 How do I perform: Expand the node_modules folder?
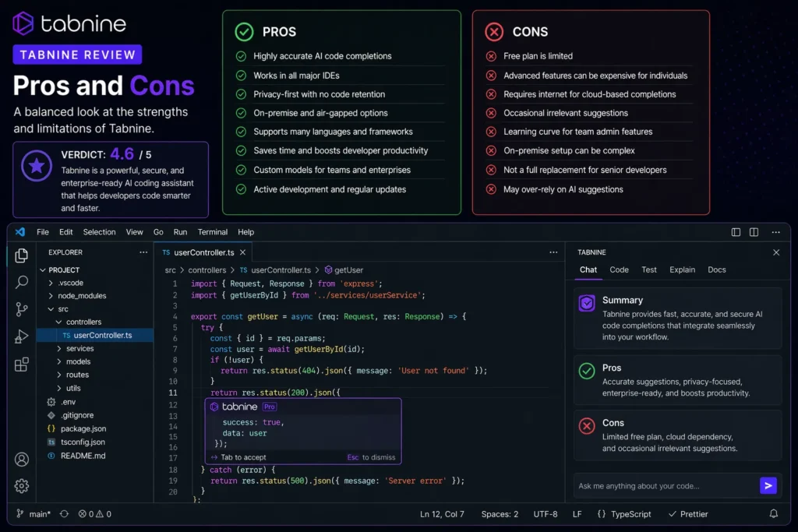51,296
